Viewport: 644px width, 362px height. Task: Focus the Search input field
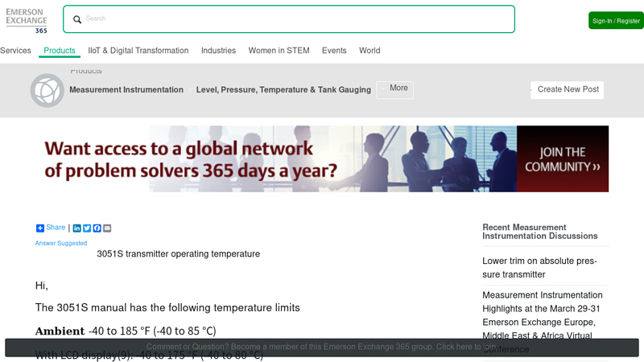coord(289,19)
